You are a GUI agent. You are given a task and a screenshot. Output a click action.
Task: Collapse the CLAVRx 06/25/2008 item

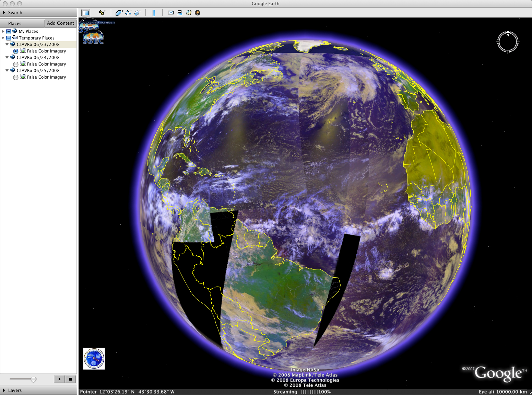click(x=7, y=70)
